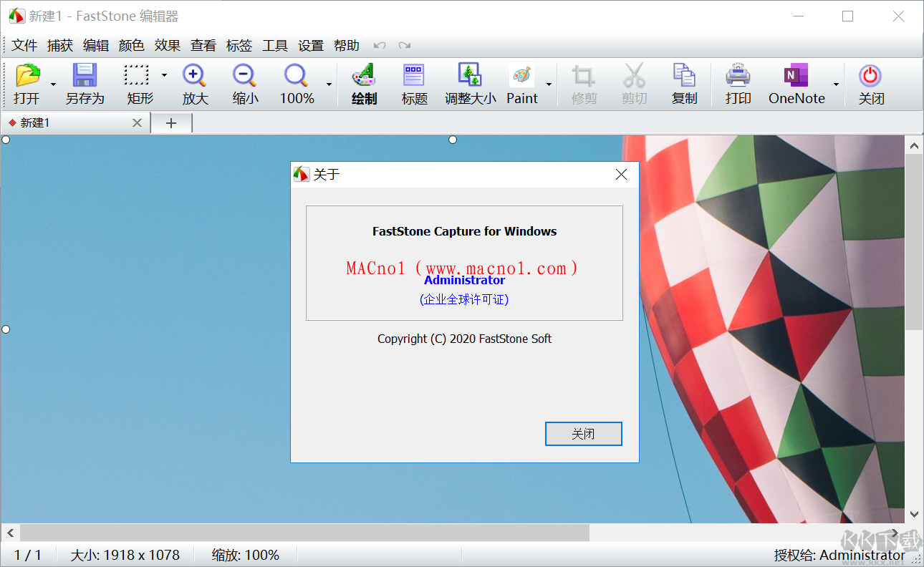The width and height of the screenshot is (924, 567).
Task: Open the 颜色 menu
Action: pos(132,46)
